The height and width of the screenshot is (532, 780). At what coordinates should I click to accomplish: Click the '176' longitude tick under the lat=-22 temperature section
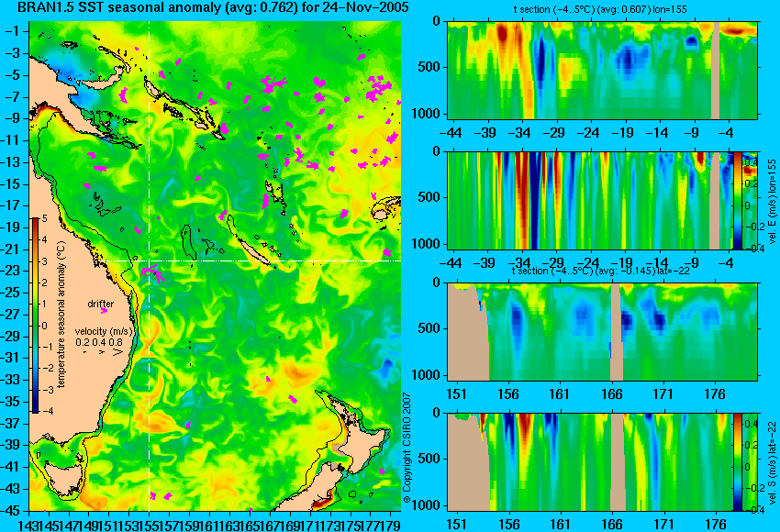coord(716,394)
